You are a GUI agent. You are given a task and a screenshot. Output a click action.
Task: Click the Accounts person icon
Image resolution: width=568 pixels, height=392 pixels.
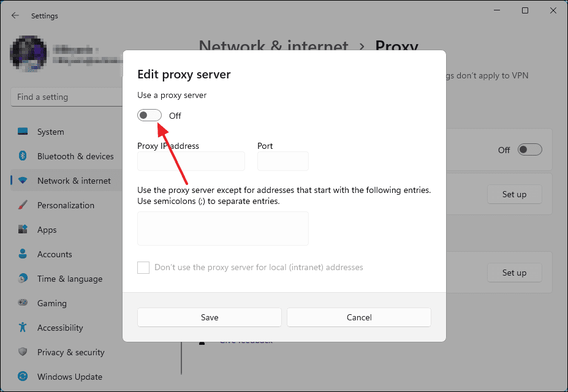tap(23, 254)
